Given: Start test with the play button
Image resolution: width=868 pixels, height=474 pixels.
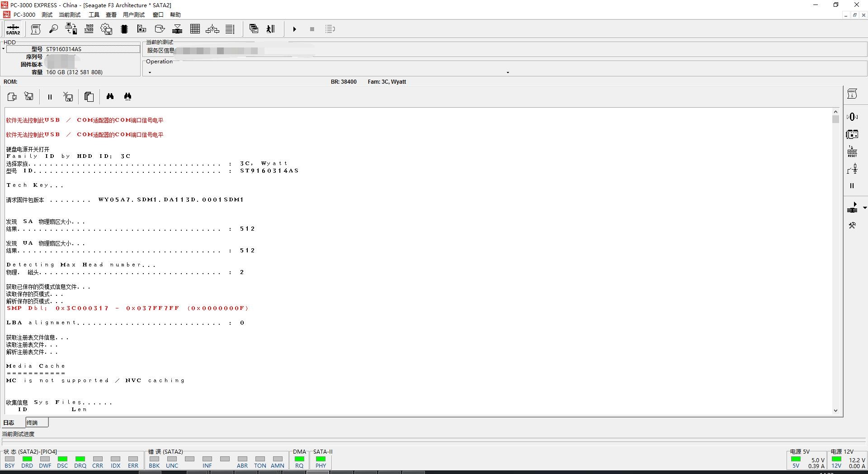Looking at the screenshot, I should [294, 29].
